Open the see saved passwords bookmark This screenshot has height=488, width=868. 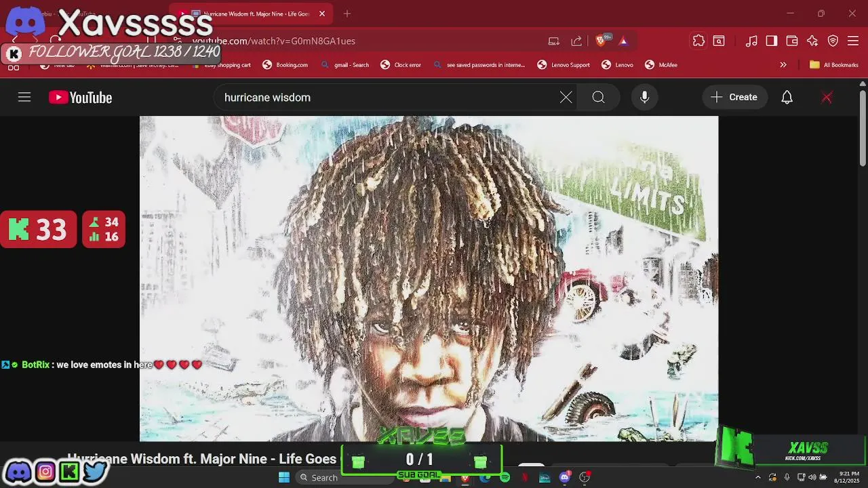[479, 65]
